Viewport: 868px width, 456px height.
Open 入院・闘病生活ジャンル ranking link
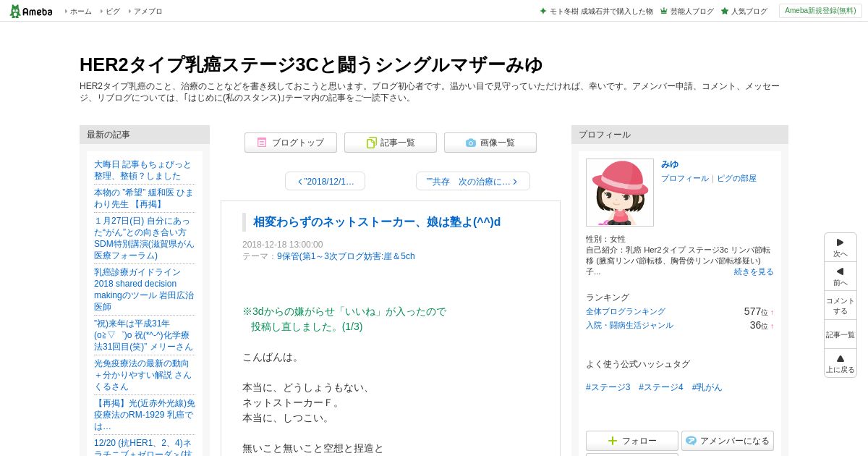[629, 325]
